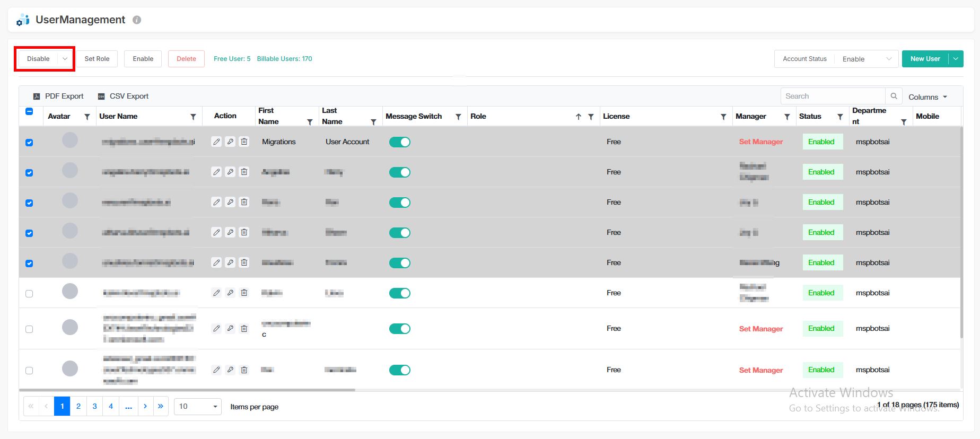Image resolution: width=980 pixels, height=439 pixels.
Task: Open the Department column filter icon
Action: [904, 122]
